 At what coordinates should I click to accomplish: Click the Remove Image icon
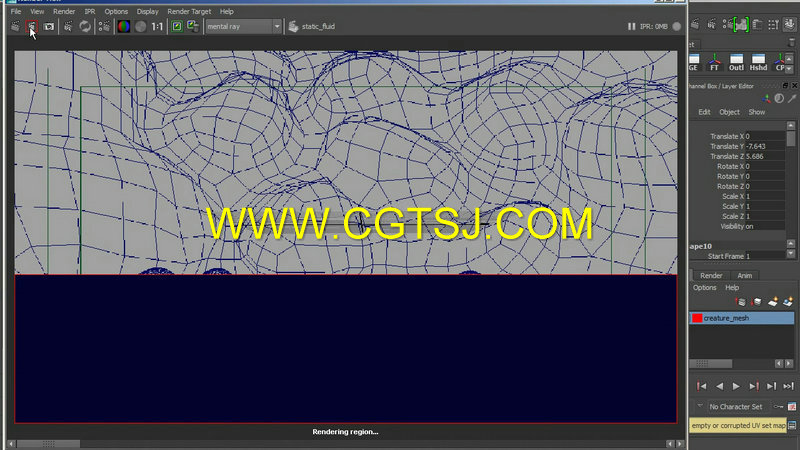tap(193, 27)
